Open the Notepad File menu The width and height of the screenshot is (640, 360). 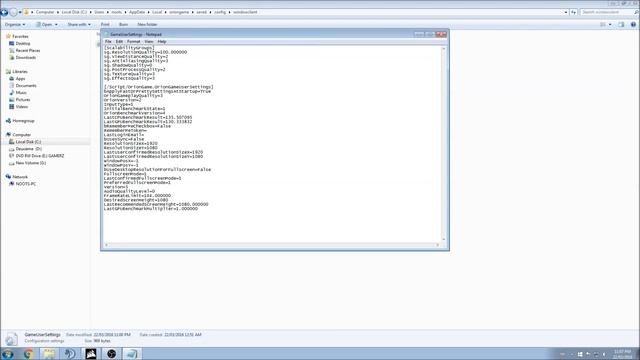pyautogui.click(x=108, y=42)
